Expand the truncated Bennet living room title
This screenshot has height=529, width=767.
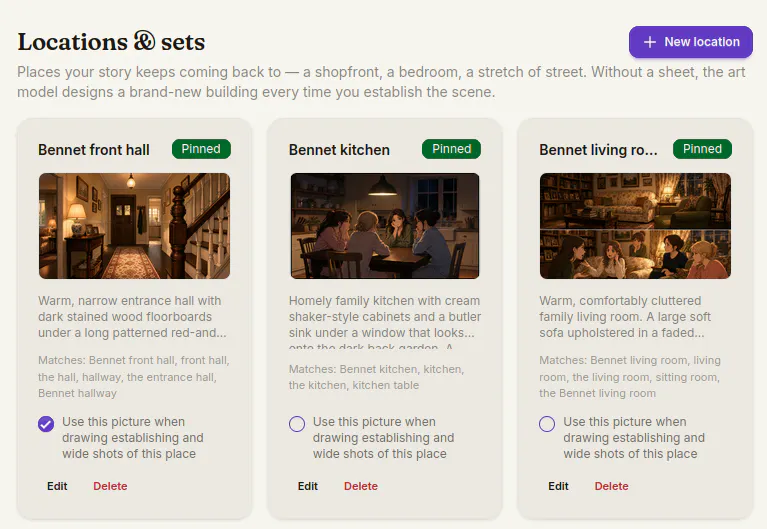click(598, 150)
